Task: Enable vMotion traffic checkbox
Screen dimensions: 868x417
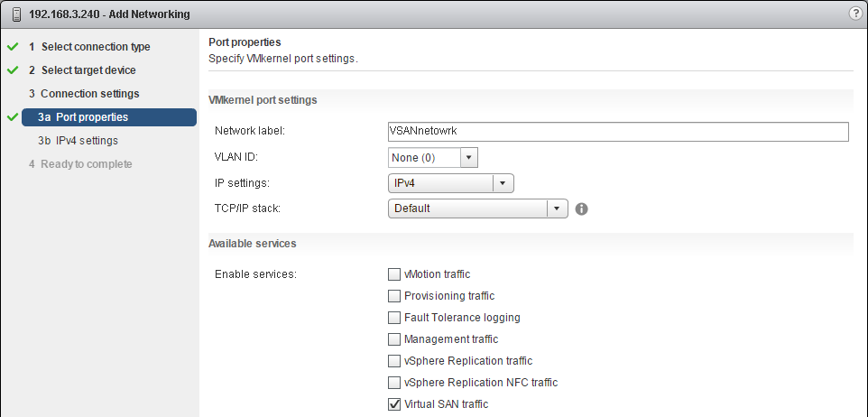Action: click(x=394, y=274)
